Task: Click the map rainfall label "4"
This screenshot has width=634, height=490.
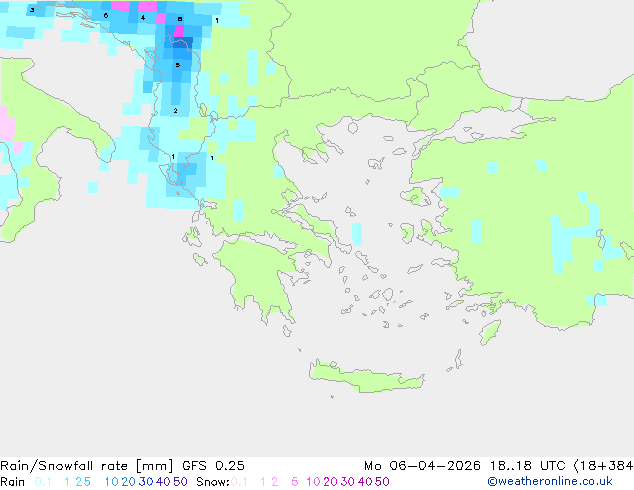Action: pos(143,18)
